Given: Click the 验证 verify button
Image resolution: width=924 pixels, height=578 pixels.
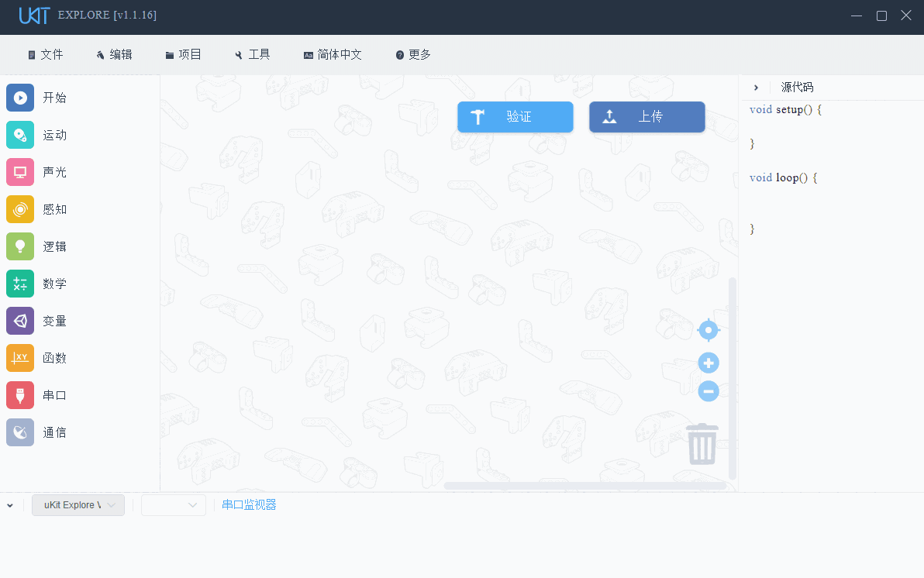Looking at the screenshot, I should coord(515,116).
